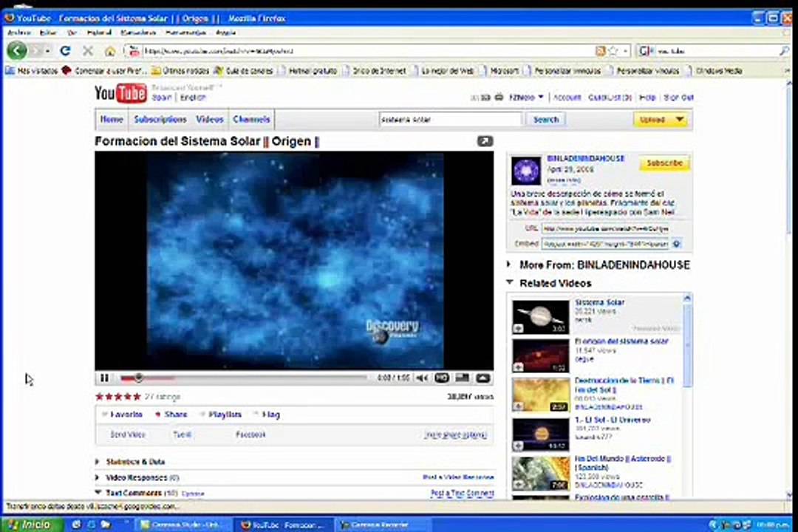Expand More From: BINLADENINDAHOUSE section

509,265
